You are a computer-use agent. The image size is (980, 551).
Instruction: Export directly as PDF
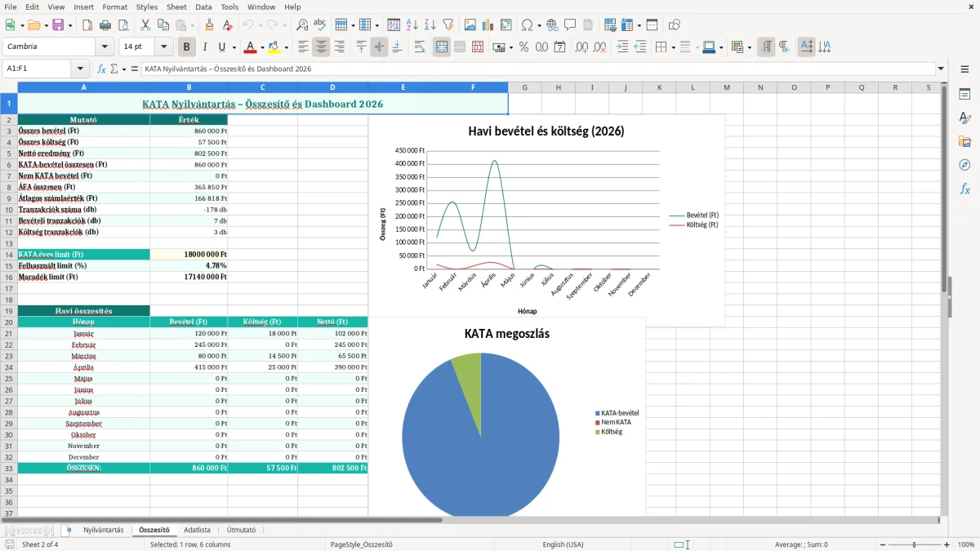tap(87, 25)
